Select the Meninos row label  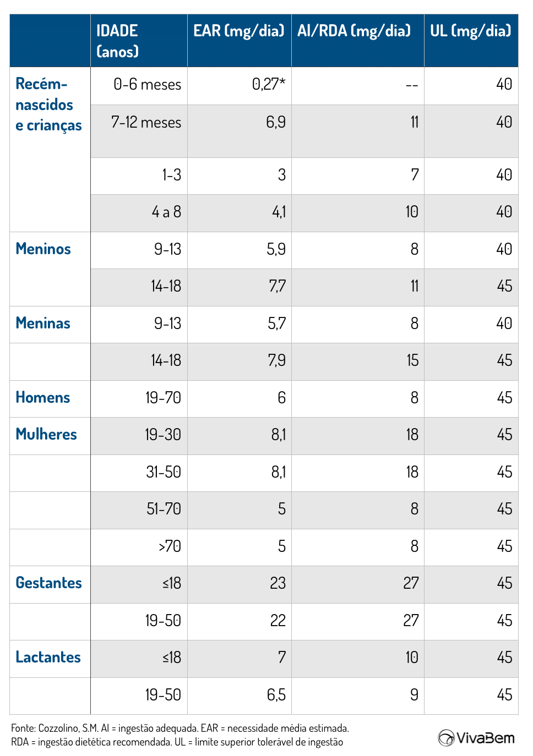(43, 249)
